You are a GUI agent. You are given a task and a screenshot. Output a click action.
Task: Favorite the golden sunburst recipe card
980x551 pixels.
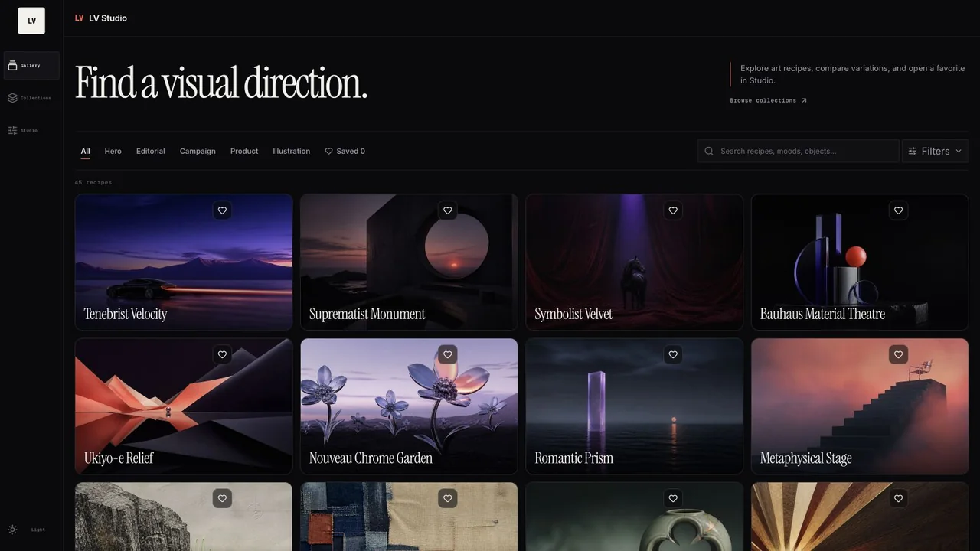point(899,498)
